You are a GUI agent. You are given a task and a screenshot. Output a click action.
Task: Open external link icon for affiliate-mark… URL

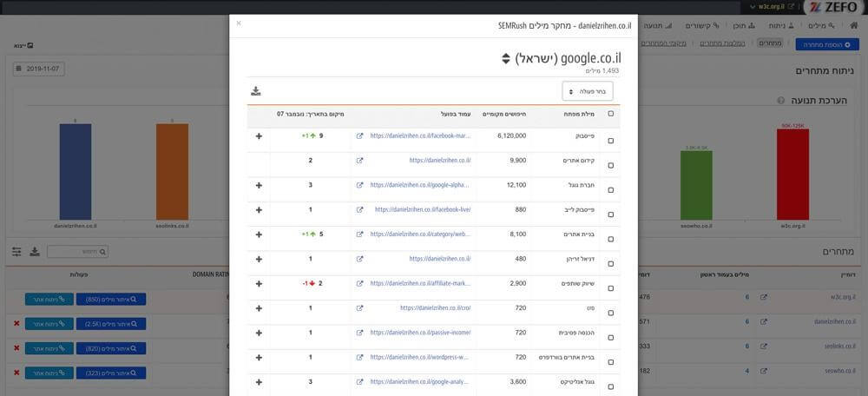pos(360,284)
